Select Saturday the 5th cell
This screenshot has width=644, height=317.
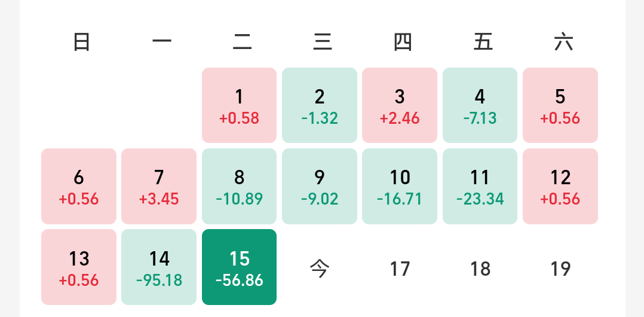coord(560,105)
